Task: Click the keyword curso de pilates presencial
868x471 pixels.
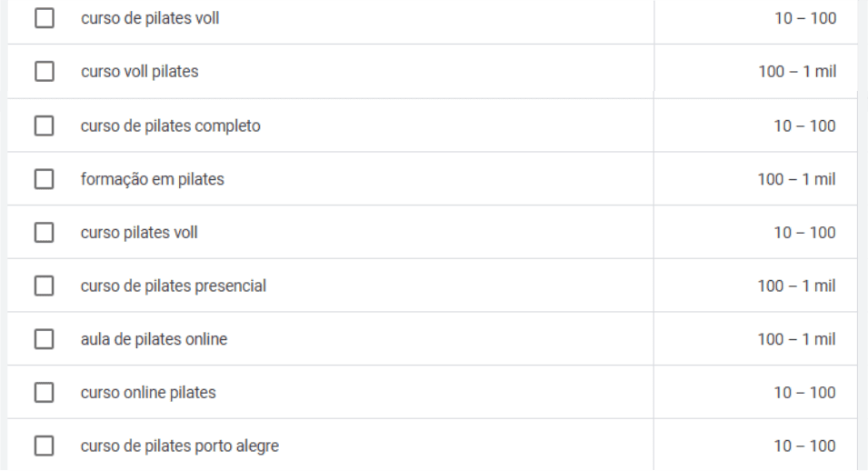Action: (173, 286)
